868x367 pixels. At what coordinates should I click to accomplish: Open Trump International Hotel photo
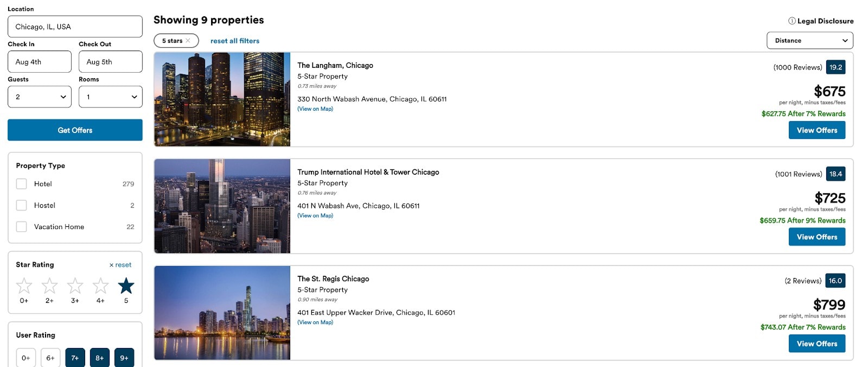coord(222,206)
